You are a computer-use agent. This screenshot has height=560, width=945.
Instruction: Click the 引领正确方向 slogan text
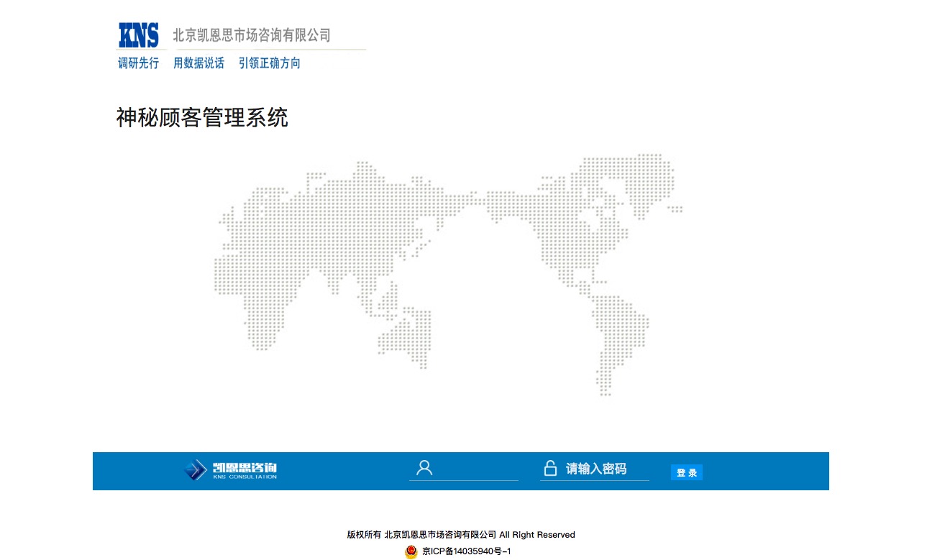[270, 63]
